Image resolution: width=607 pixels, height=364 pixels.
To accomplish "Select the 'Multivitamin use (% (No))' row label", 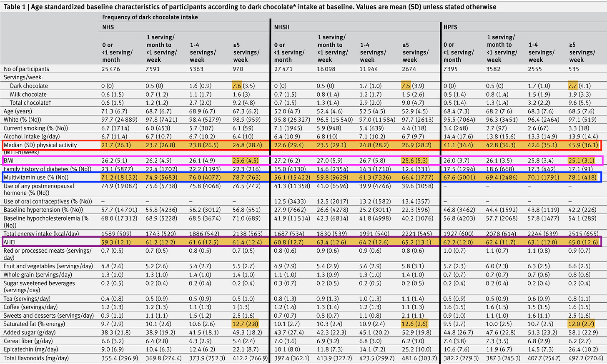I will click(x=36, y=178).
